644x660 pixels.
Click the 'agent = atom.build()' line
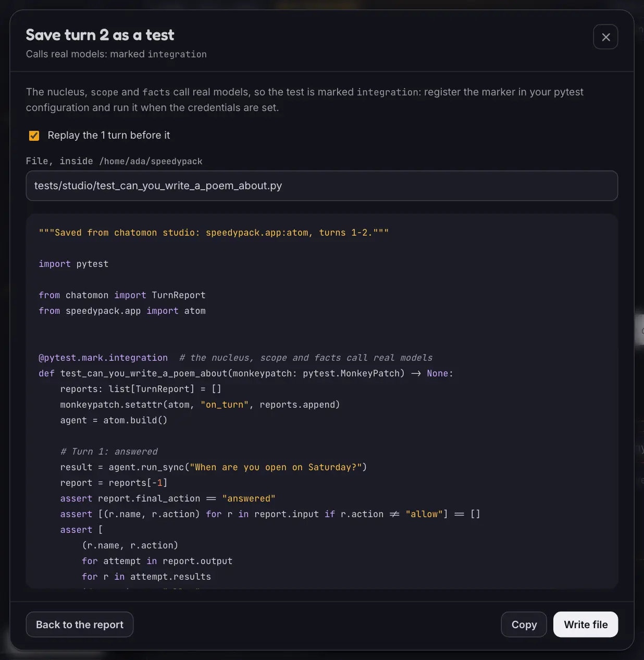coord(114,420)
